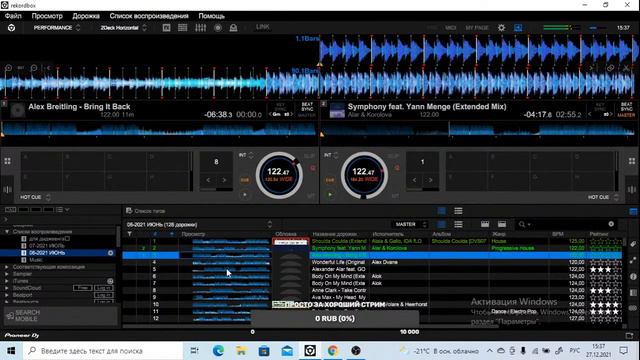Open deck 2 HOT CUE pad mode dropdown
The height and width of the screenshot is (360, 640).
(603, 197)
